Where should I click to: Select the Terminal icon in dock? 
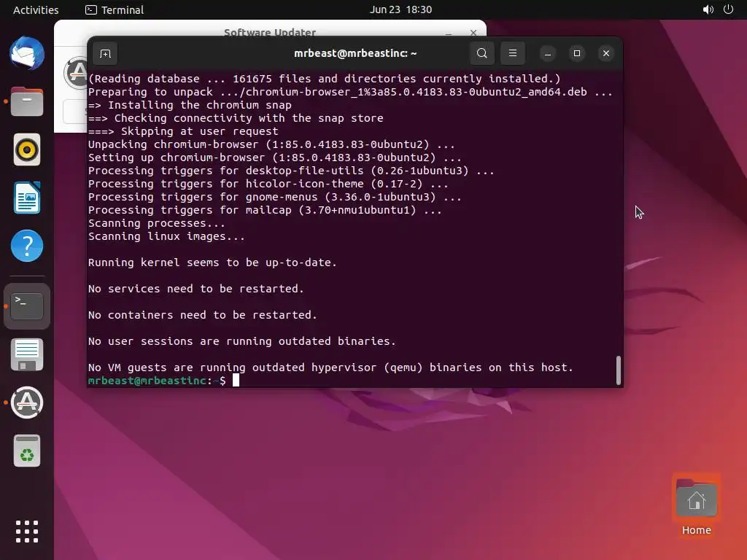click(x=27, y=306)
